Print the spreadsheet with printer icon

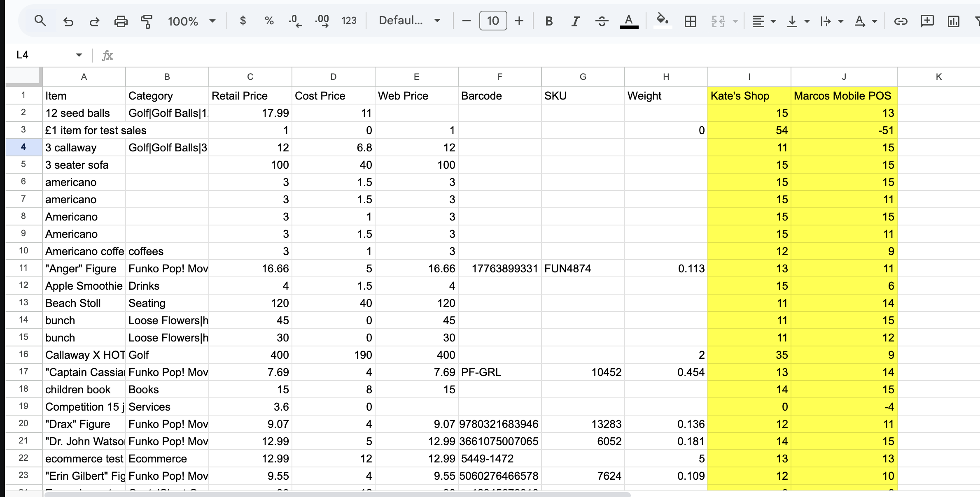point(121,21)
